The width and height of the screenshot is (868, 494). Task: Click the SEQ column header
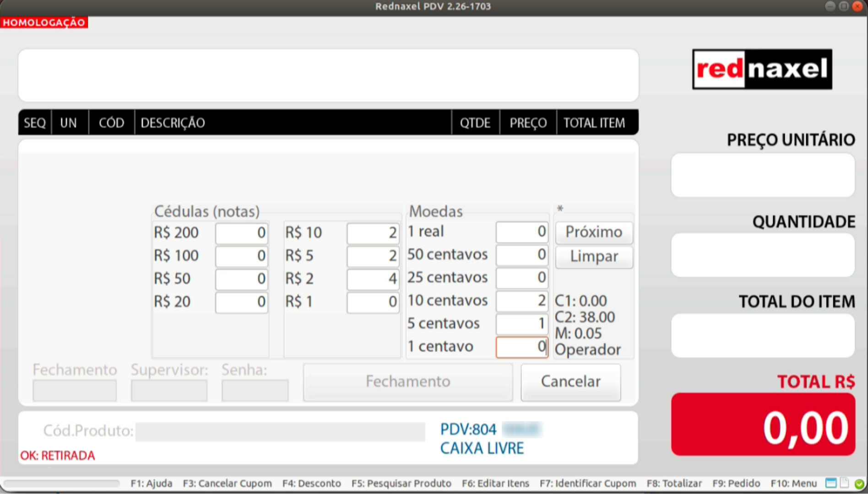(x=35, y=123)
